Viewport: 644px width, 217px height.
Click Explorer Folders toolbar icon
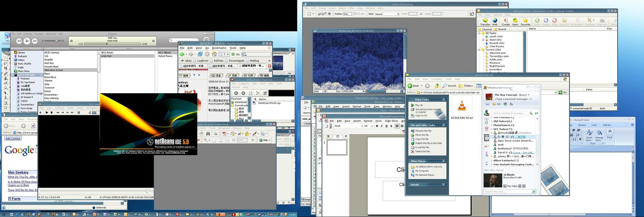[466, 86]
